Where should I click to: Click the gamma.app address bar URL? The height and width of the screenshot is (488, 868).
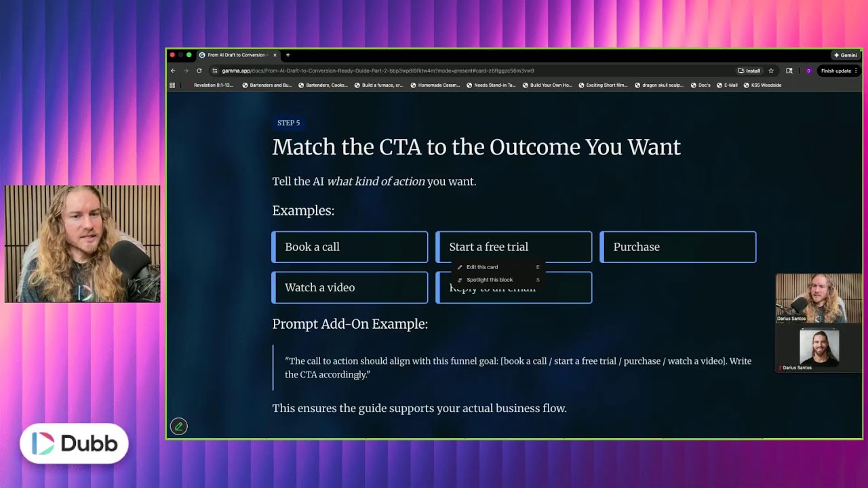click(x=378, y=70)
